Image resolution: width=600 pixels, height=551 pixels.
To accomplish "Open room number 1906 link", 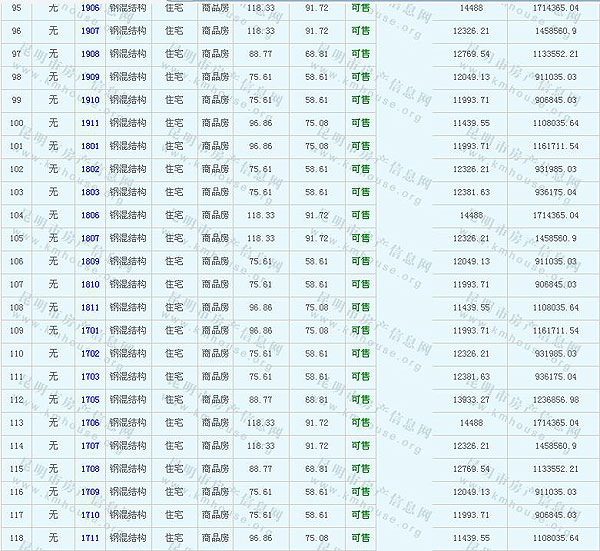I will [x=90, y=8].
